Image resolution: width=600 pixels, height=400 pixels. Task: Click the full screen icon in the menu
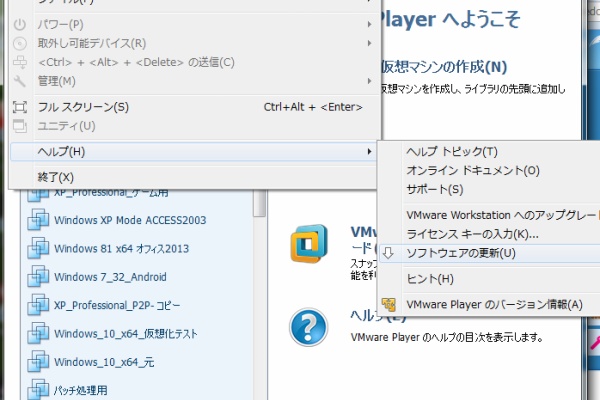pos(20,107)
